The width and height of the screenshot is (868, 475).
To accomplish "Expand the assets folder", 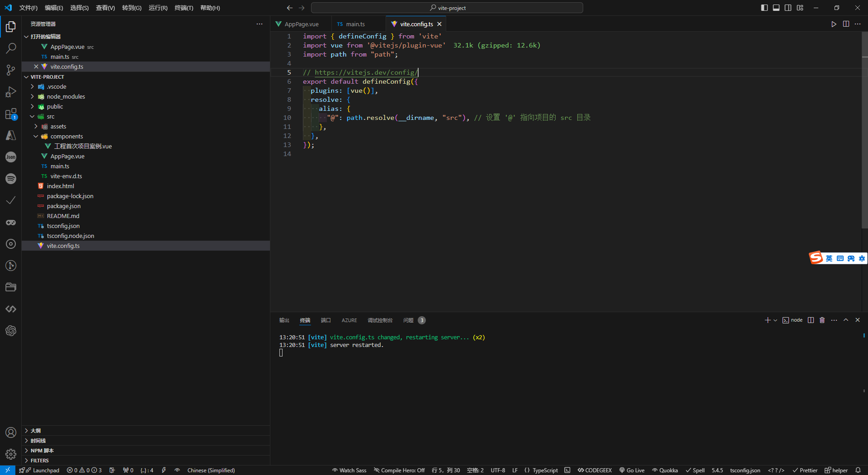I will pos(36,126).
